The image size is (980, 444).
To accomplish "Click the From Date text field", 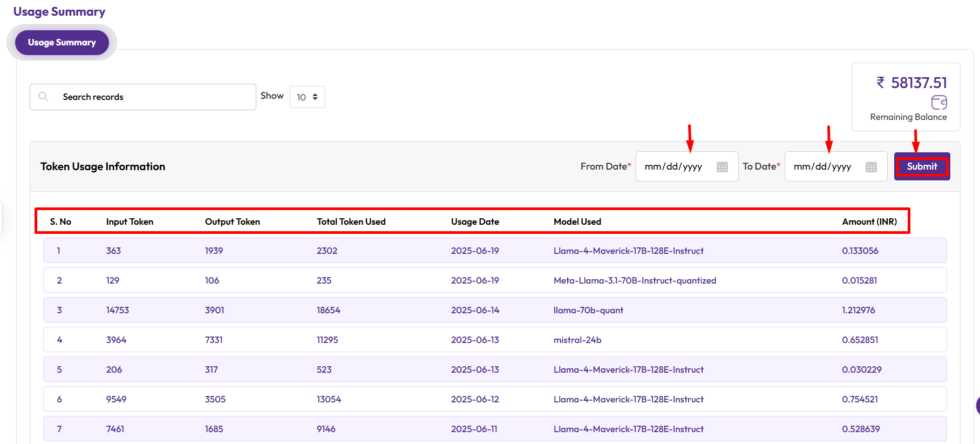I will tap(673, 167).
